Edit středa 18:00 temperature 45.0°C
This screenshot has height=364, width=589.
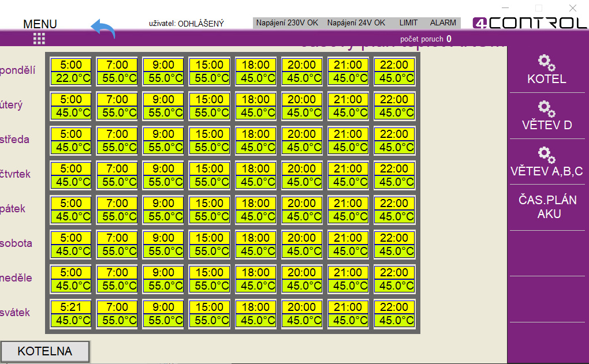pos(256,147)
